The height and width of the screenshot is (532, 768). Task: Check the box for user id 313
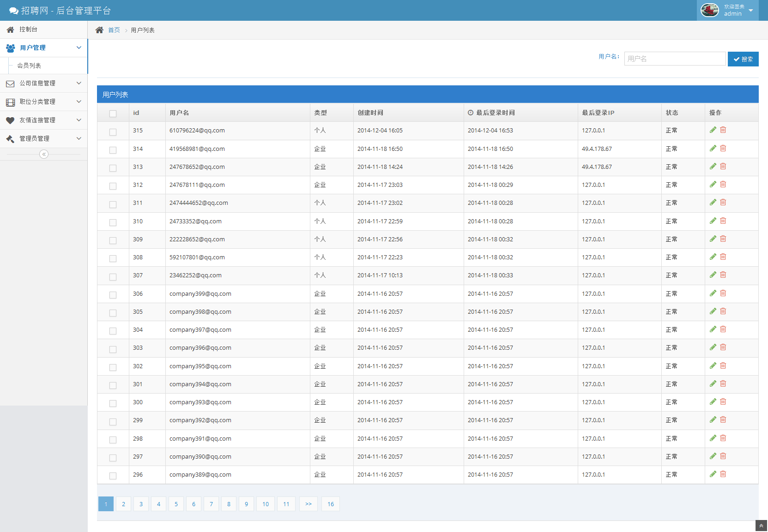(113, 168)
